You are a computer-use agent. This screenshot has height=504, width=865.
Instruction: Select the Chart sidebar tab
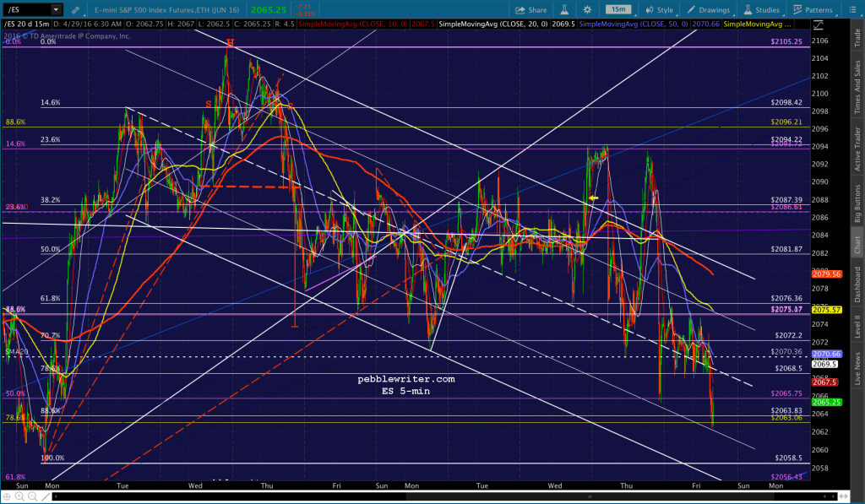tap(857, 244)
